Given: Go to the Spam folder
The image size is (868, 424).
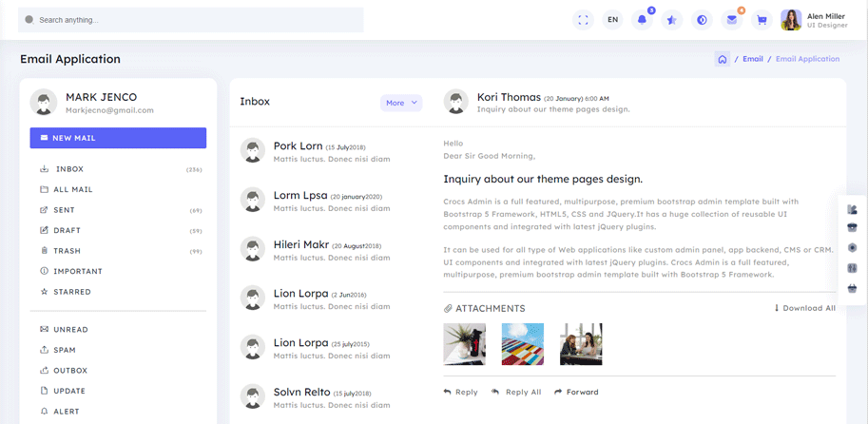Looking at the screenshot, I should point(66,350).
